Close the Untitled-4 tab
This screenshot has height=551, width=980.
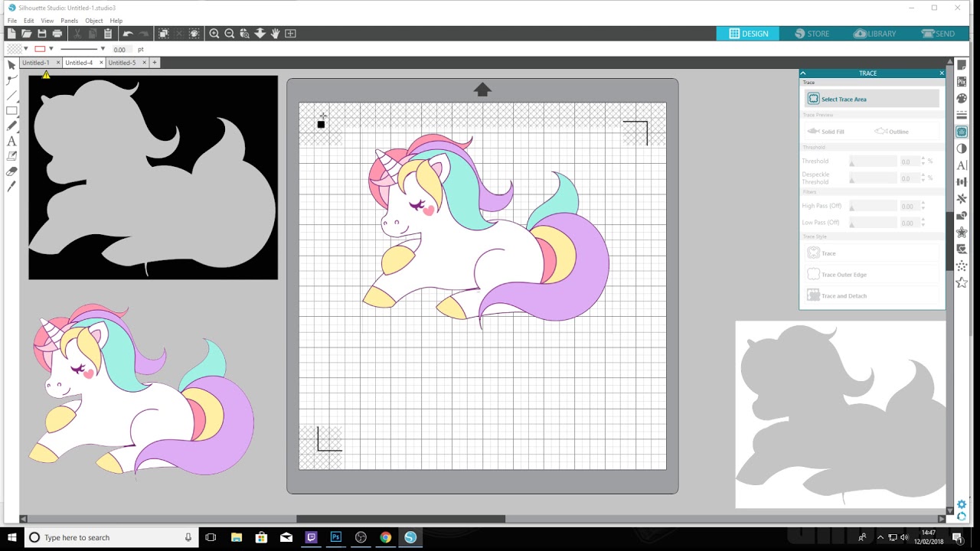pos(101,63)
